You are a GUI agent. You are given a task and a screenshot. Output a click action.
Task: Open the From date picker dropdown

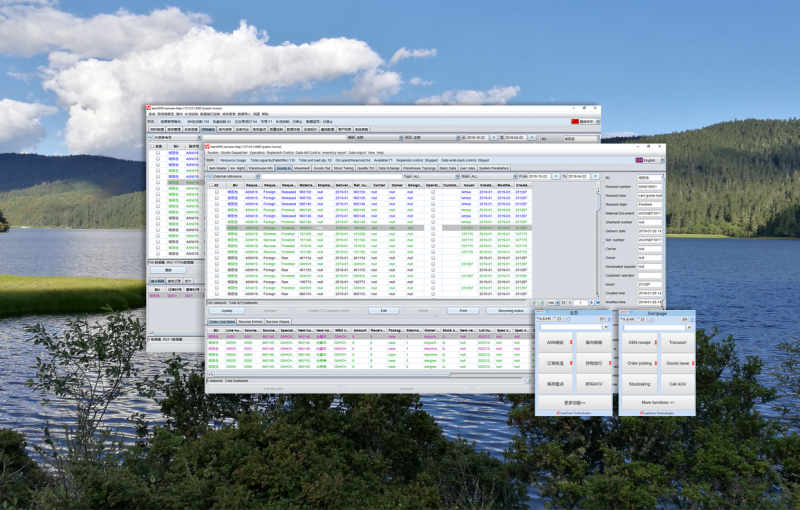[556, 176]
